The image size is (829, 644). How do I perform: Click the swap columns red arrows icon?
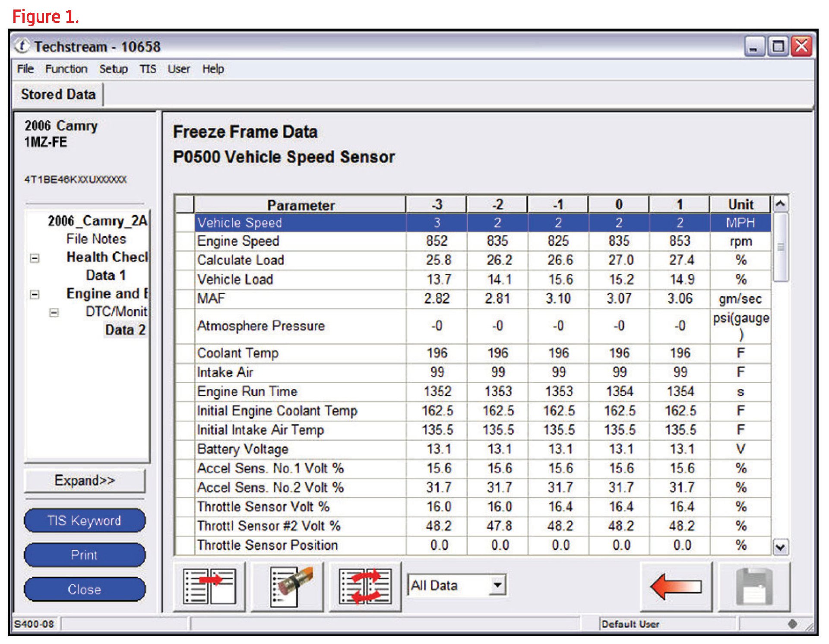pyautogui.click(x=365, y=586)
